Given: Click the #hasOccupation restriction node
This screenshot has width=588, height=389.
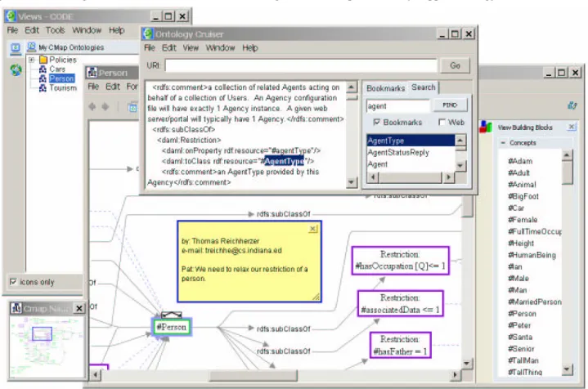Looking at the screenshot, I should coord(400,261).
